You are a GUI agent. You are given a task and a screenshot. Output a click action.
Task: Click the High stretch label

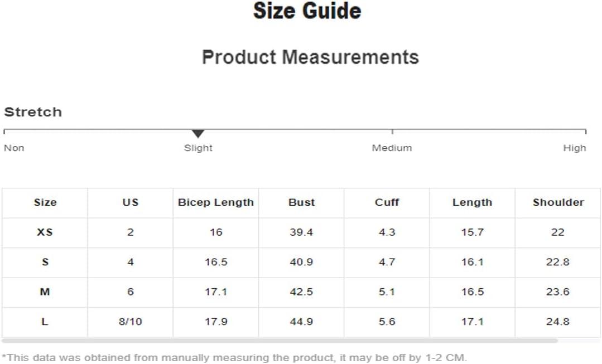574,148
